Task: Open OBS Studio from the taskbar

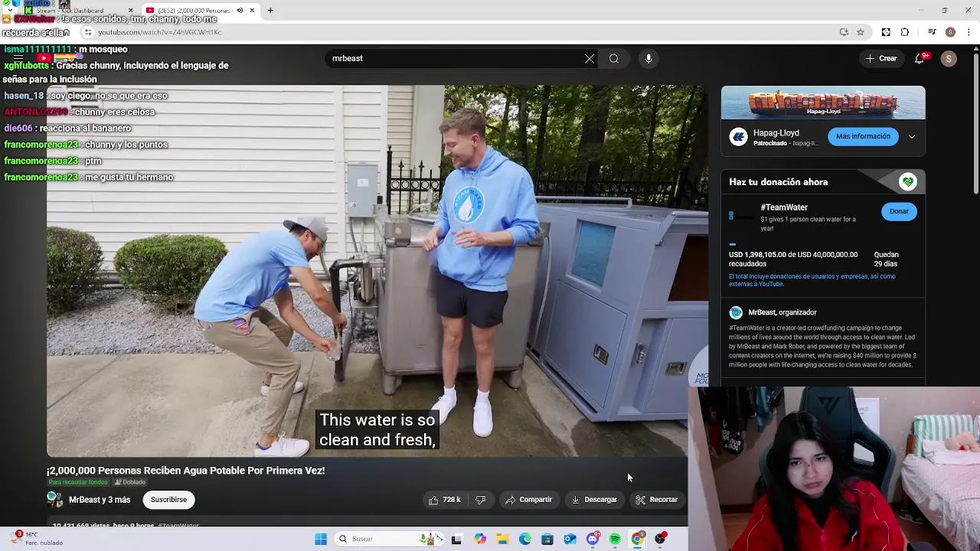Action: pos(661,539)
